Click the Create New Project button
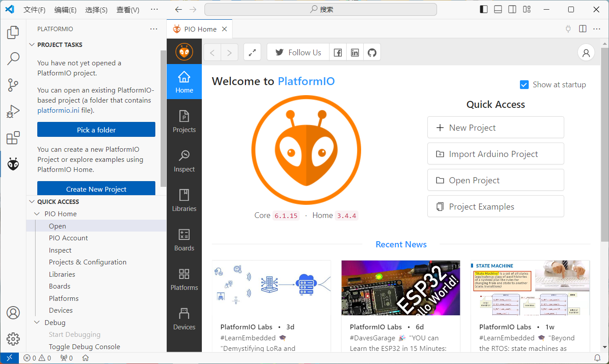The image size is (609, 364). (x=97, y=189)
